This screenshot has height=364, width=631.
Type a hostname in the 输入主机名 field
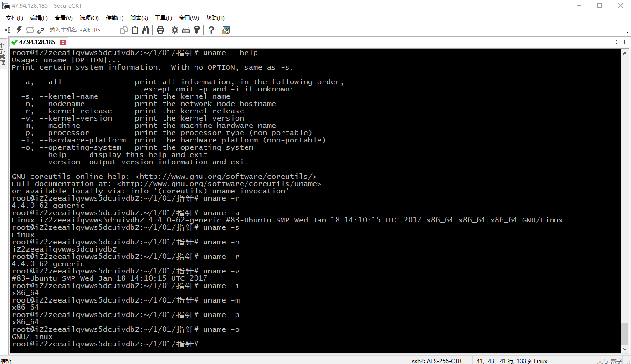[82, 30]
